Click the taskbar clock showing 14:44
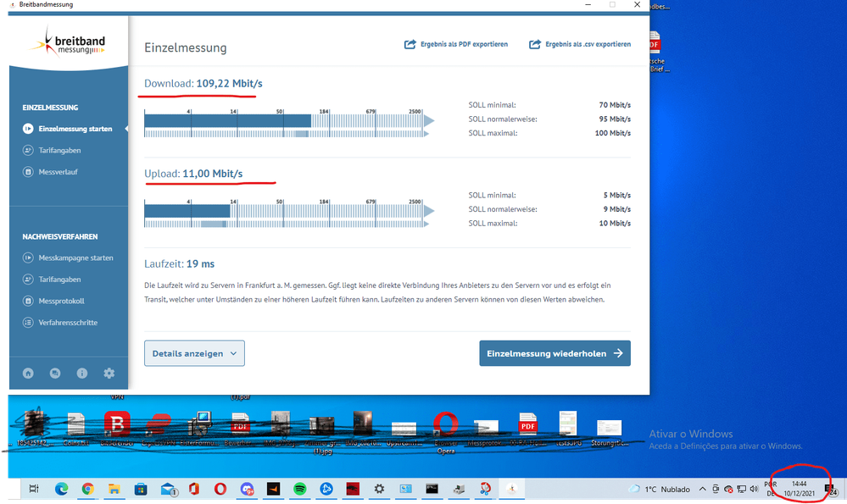Viewport: 847px width, 504px height. point(800,489)
